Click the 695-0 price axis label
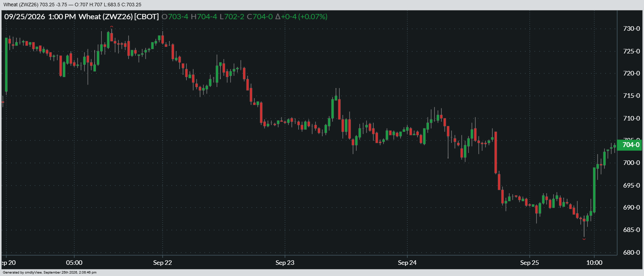Viewport: 644px width, 276px height. click(x=631, y=186)
